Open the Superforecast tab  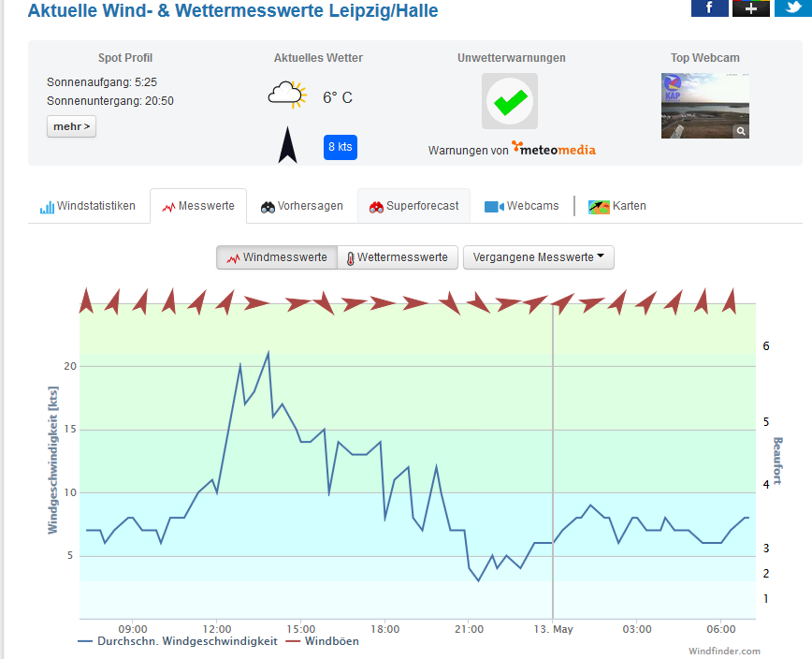point(413,206)
